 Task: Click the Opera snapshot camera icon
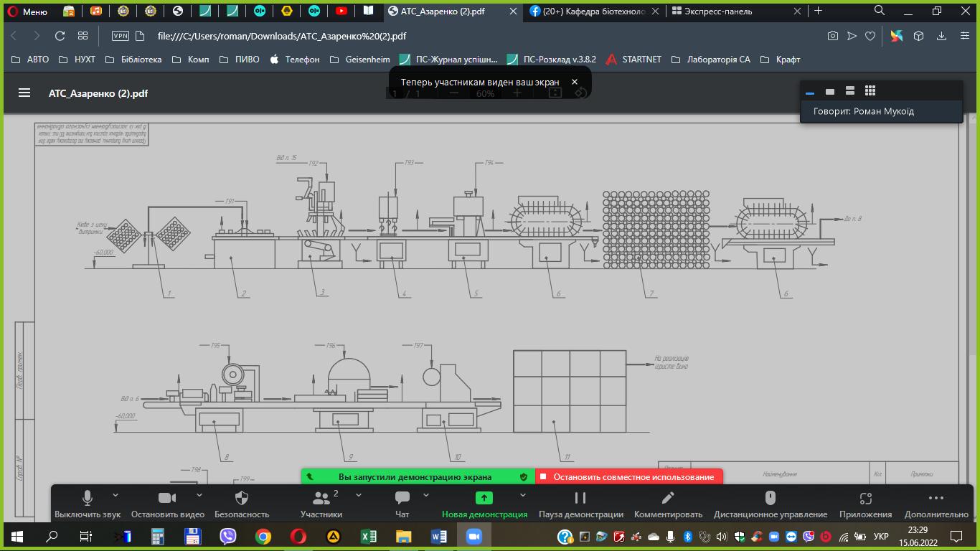click(832, 36)
